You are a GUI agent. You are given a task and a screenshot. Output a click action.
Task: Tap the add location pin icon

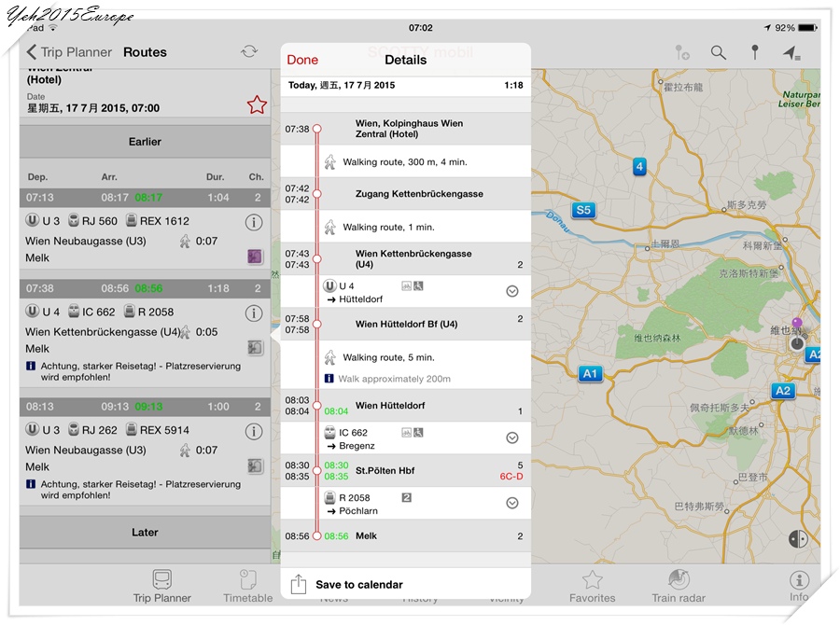[x=682, y=52]
